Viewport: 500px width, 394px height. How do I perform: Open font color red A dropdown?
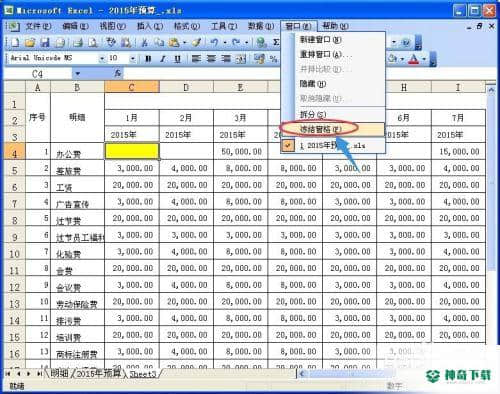(424, 59)
